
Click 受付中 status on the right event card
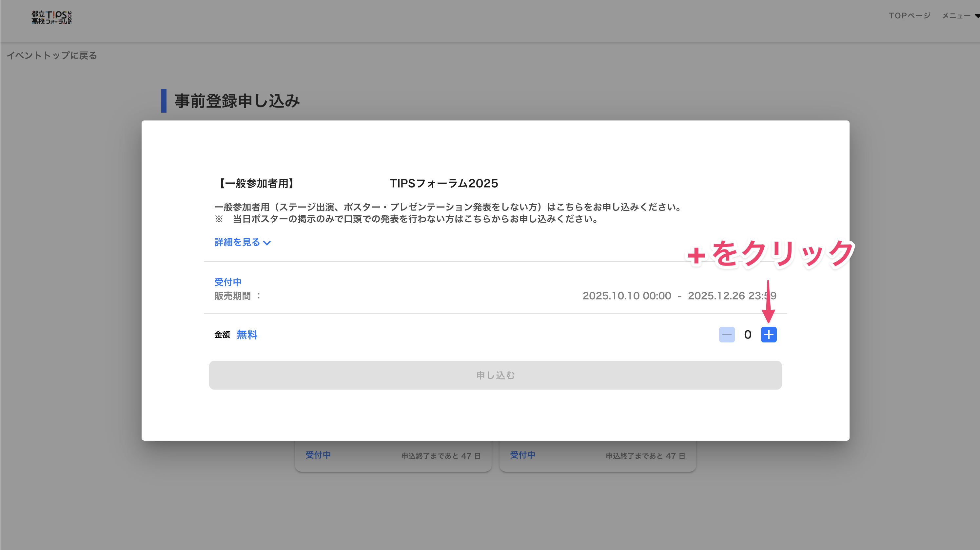coord(523,455)
